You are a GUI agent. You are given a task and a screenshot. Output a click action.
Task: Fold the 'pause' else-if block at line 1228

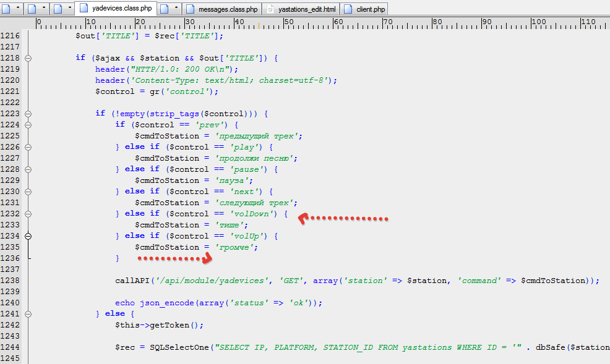tap(28, 169)
